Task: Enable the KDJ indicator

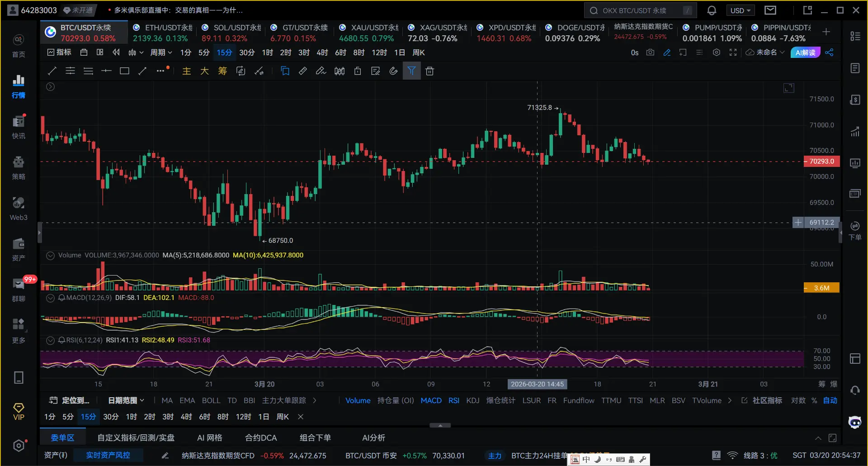Action: pos(472,400)
